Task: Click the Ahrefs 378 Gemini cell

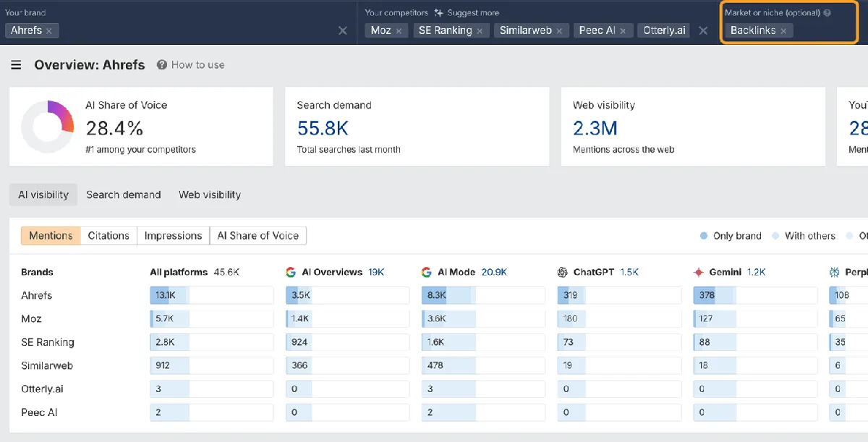Action: (755, 295)
